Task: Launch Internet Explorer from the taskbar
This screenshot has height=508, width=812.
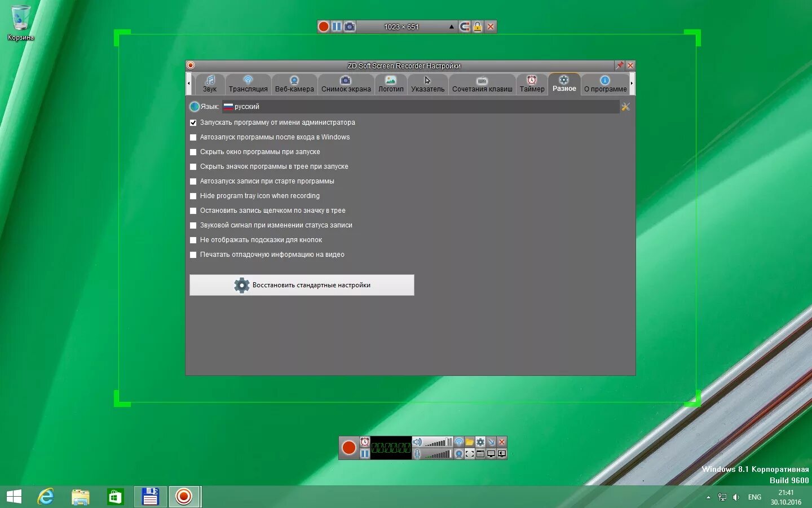Action: (46, 497)
